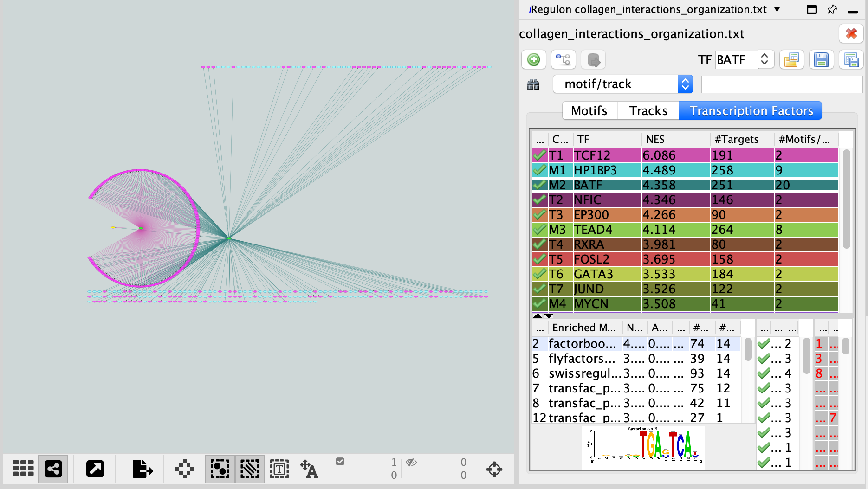Sort by the NES column header
The width and height of the screenshot is (868, 489).
pyautogui.click(x=676, y=139)
